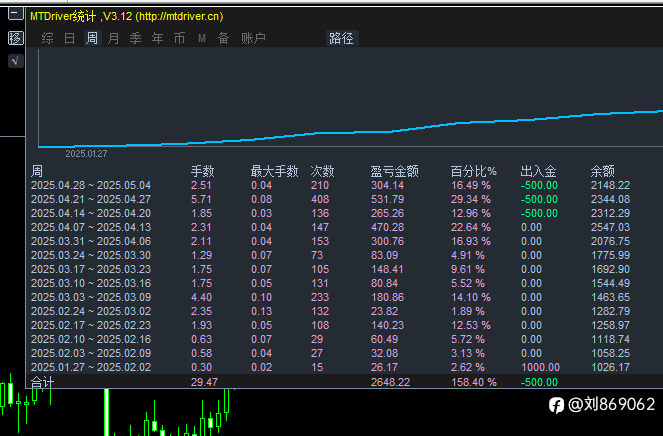Open the 月 monthly statistics tab
This screenshot has height=436, width=663.
point(114,38)
